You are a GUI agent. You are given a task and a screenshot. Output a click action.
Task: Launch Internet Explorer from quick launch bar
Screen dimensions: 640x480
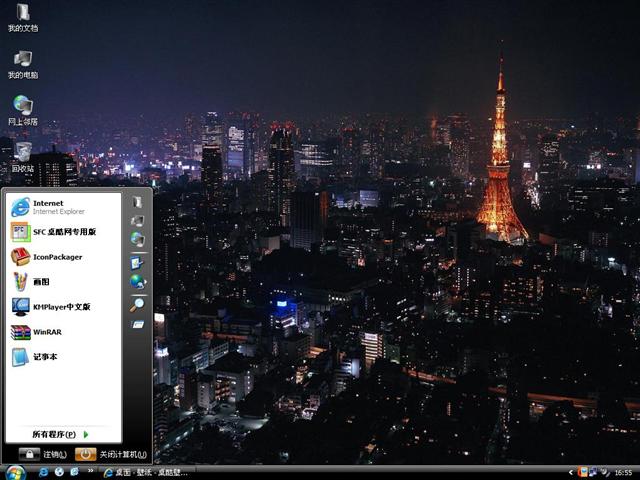[43, 472]
